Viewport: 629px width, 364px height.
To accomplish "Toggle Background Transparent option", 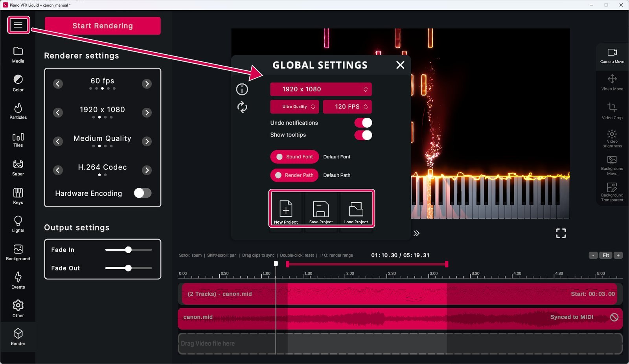I will [x=612, y=192].
